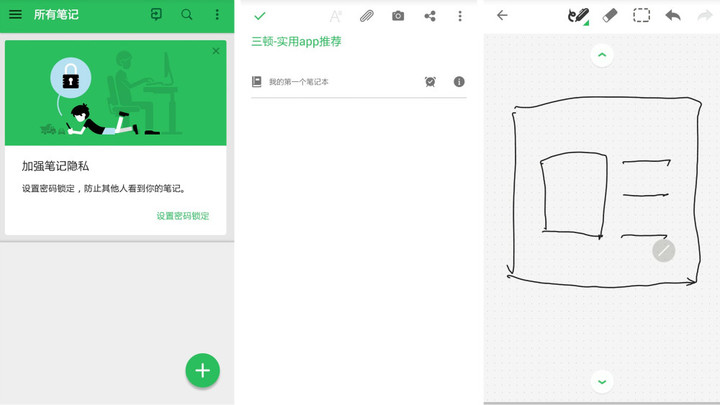Open the note editor overflow menu
720x405 pixels.
[460, 16]
